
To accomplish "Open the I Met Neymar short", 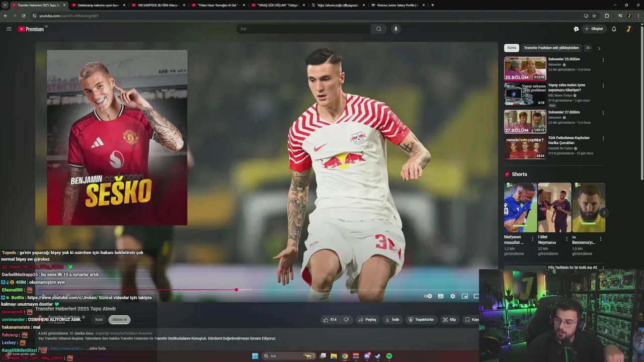I will [x=554, y=207].
